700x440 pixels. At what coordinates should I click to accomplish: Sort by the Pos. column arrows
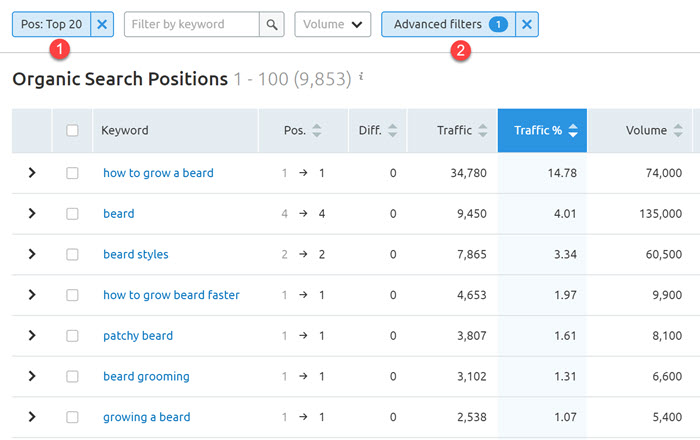(317, 130)
